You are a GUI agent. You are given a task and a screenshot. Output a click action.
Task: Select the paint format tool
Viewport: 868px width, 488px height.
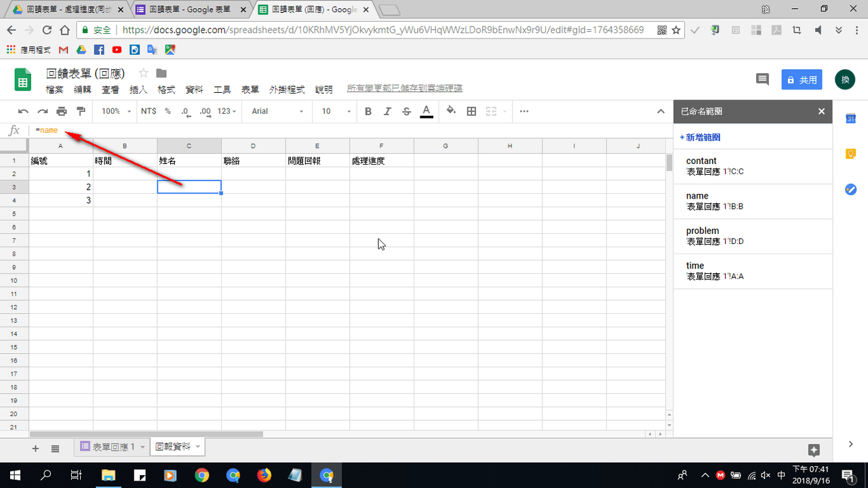pos(81,111)
